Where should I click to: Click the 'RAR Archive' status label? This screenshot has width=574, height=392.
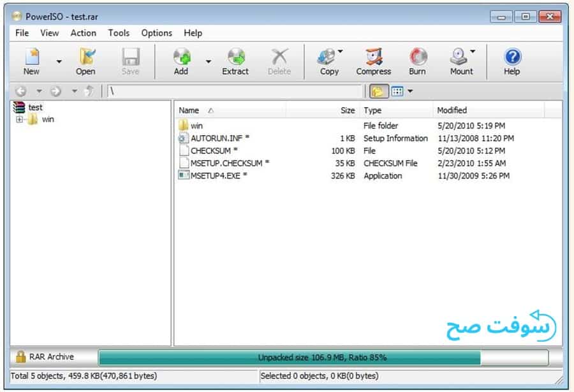tap(52, 357)
